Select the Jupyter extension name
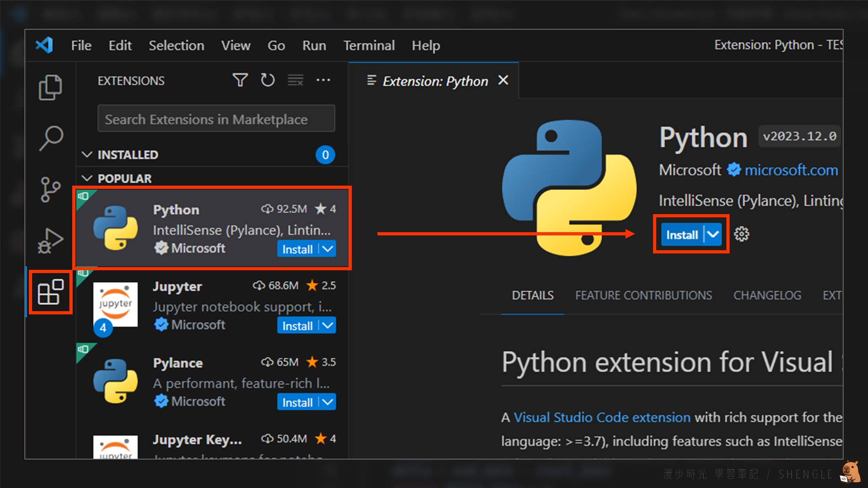 point(177,286)
